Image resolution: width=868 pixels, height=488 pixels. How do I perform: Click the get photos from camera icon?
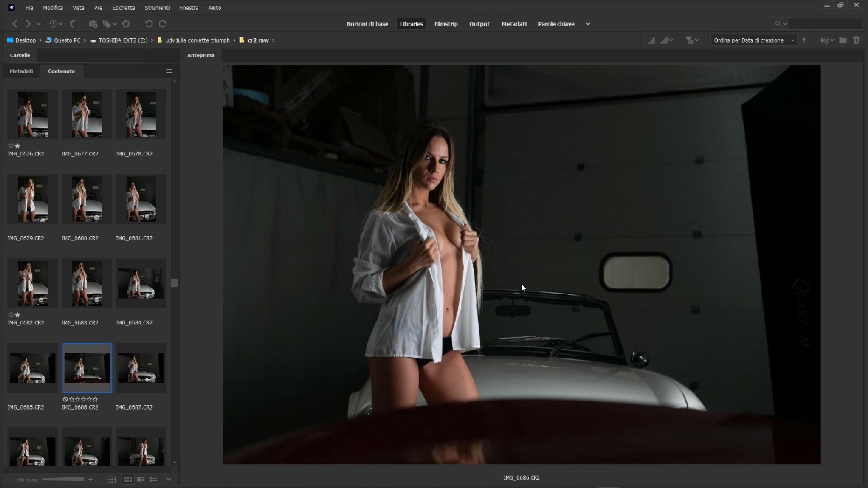(x=93, y=24)
